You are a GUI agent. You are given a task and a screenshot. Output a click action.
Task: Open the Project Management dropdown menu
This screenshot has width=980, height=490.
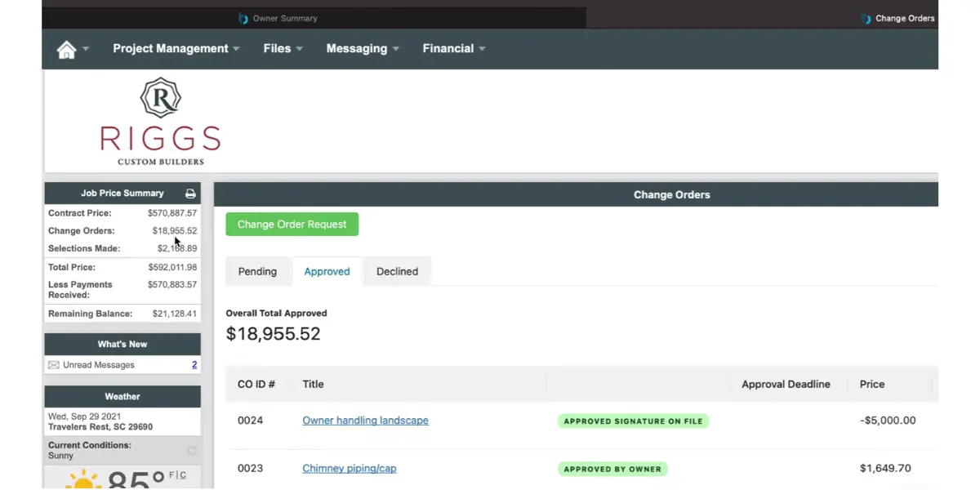click(176, 49)
